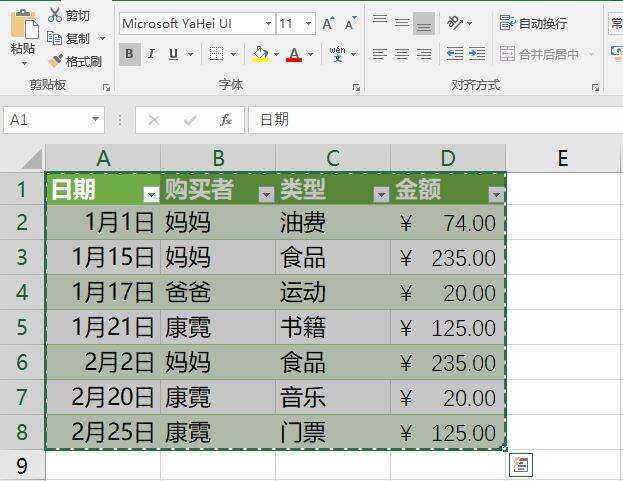Select row 5 header
Screen dimensions: 623x481
coord(22,327)
